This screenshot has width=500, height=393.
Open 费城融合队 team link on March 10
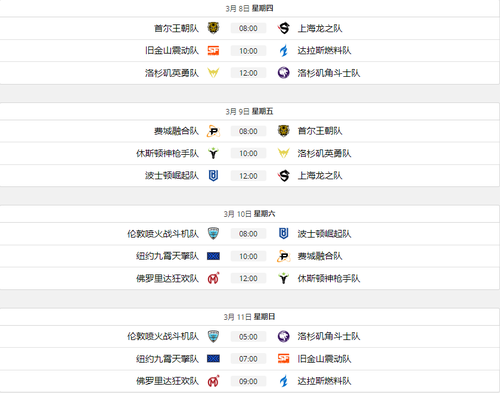(320, 256)
